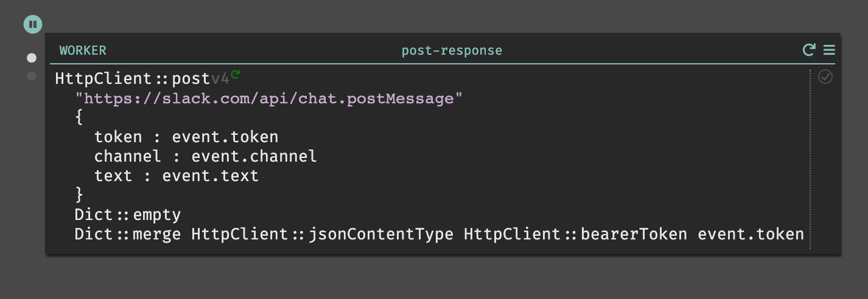Click the WORKER label
Viewport: 868px width, 299px height.
coord(83,50)
